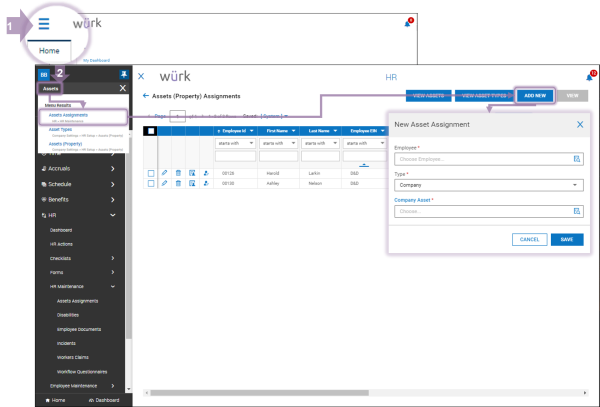Open the hamburger menu in the Home window
The image size is (600, 407).
click(x=44, y=24)
